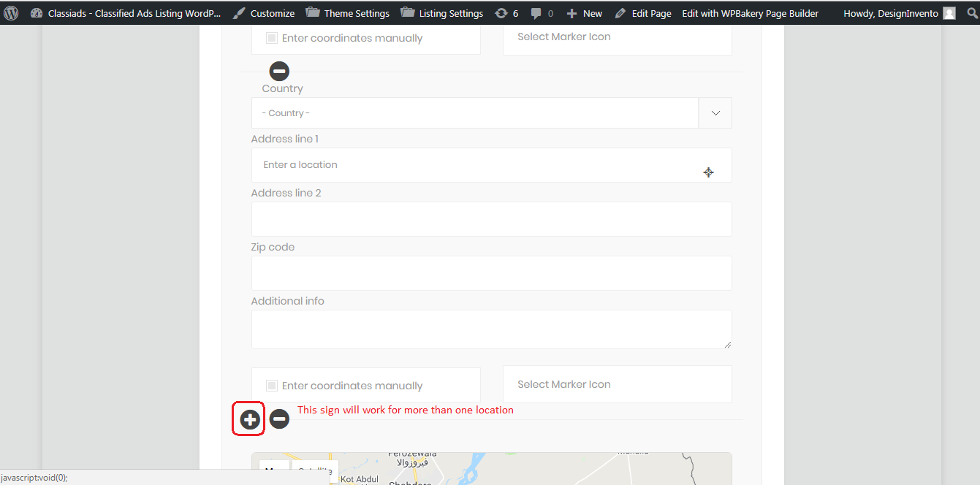Image resolution: width=980 pixels, height=485 pixels.
Task: Click the map preview at the bottom
Action: 491,468
